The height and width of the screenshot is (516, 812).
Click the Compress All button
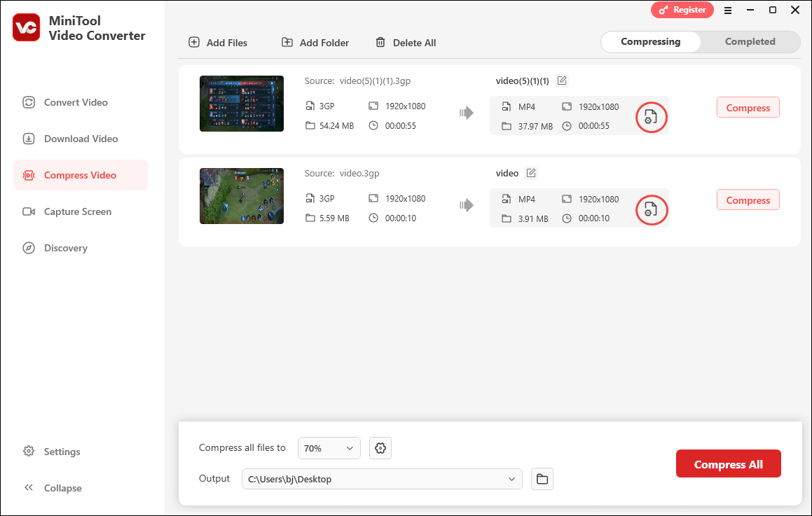(x=728, y=464)
